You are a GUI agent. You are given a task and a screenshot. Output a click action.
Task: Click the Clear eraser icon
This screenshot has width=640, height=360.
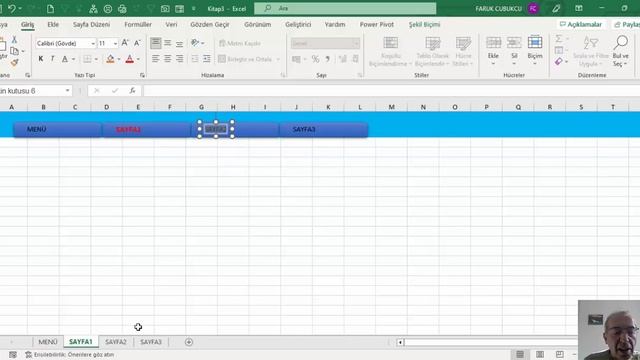(x=559, y=61)
